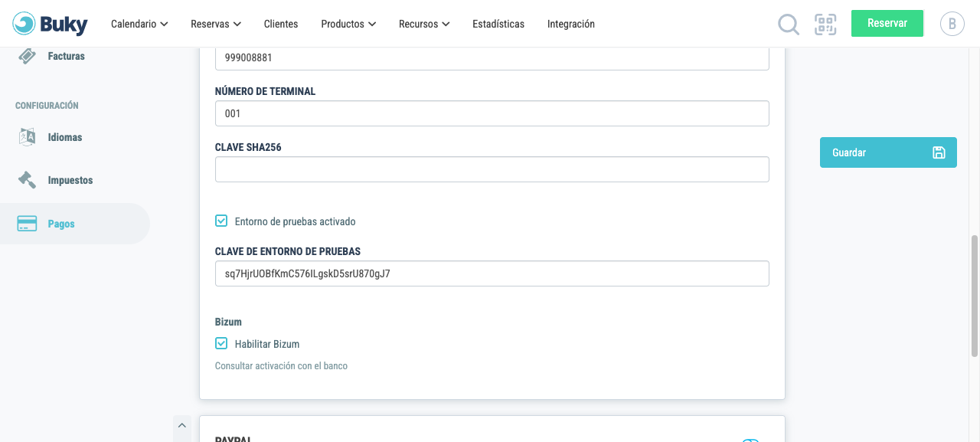980x442 pixels.
Task: Click the Idiomas translate icon
Action: pyautogui.click(x=28, y=137)
